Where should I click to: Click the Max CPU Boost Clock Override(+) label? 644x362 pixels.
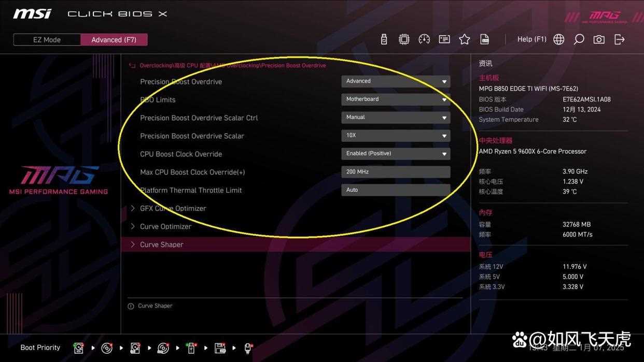[192, 172]
